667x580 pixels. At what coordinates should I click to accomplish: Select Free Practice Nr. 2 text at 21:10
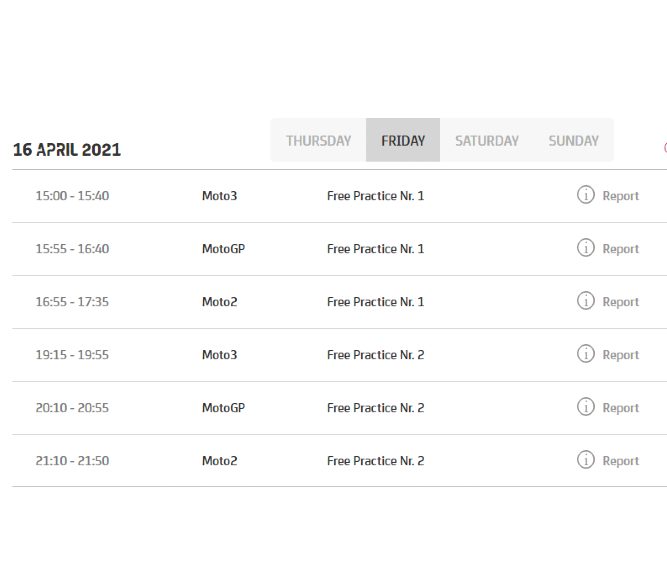click(375, 461)
